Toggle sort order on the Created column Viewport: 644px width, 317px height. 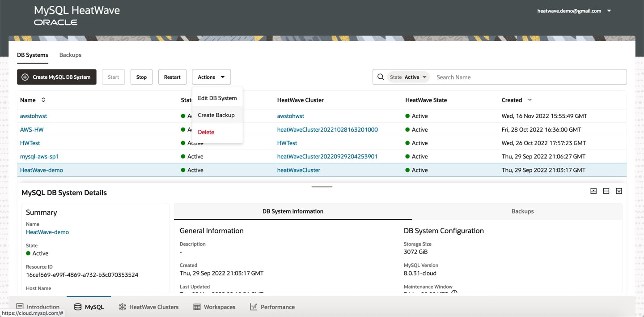530,100
